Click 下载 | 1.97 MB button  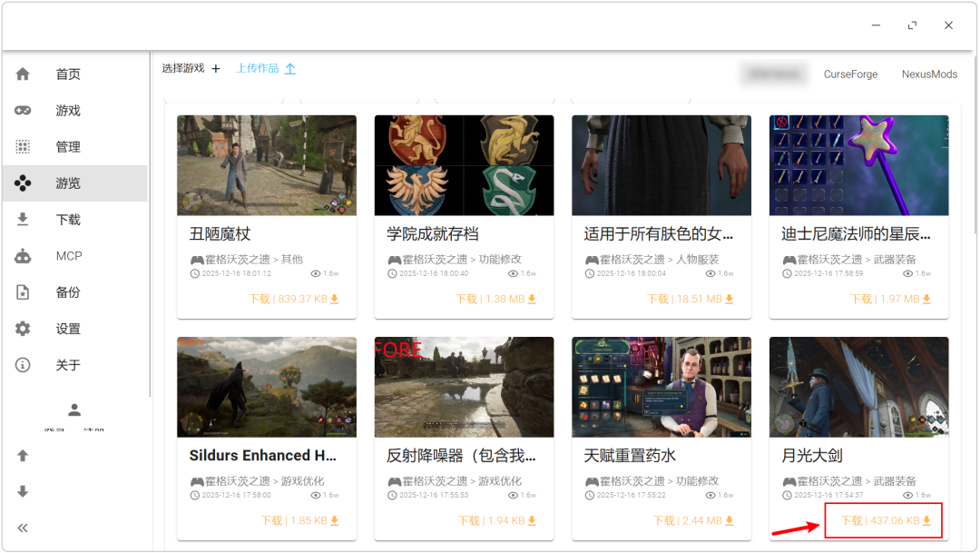891,299
